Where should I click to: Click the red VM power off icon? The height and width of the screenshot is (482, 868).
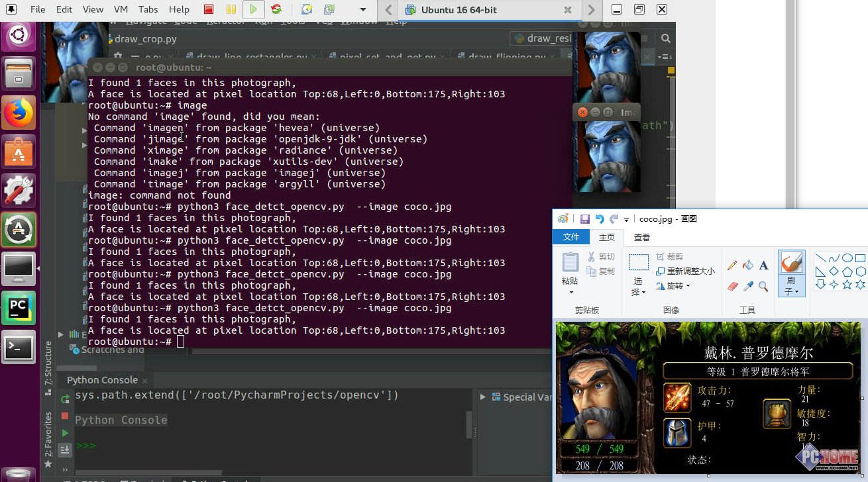209,9
